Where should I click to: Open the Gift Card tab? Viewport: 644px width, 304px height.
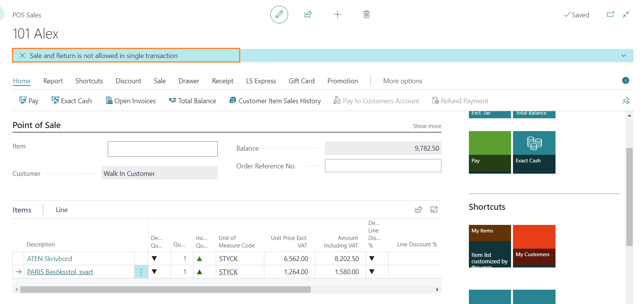click(302, 81)
